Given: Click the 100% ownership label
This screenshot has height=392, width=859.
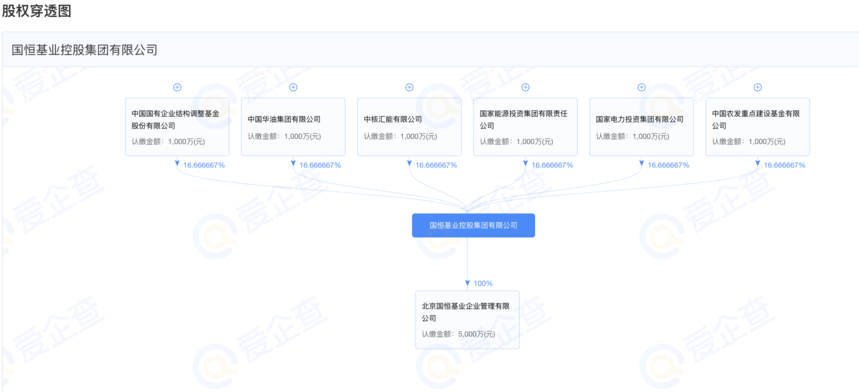Looking at the screenshot, I should [483, 284].
